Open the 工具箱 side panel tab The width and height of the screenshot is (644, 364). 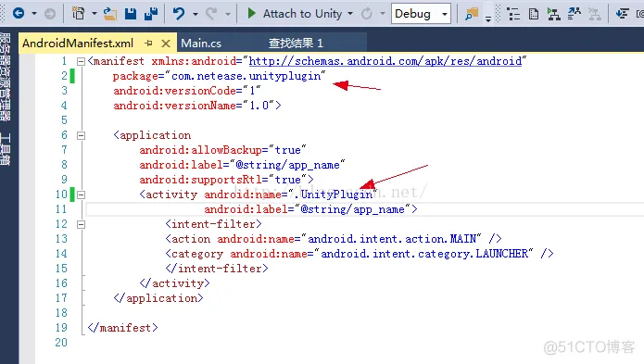(x=5, y=148)
